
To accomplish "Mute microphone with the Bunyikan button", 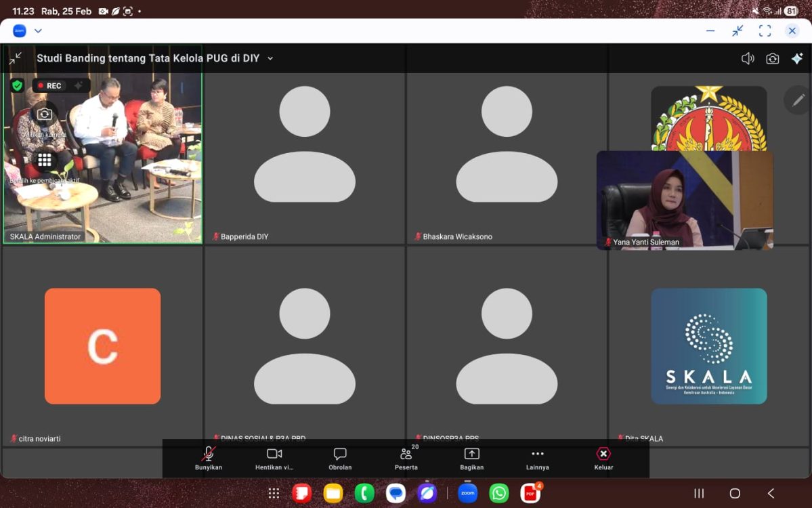I will tap(209, 459).
